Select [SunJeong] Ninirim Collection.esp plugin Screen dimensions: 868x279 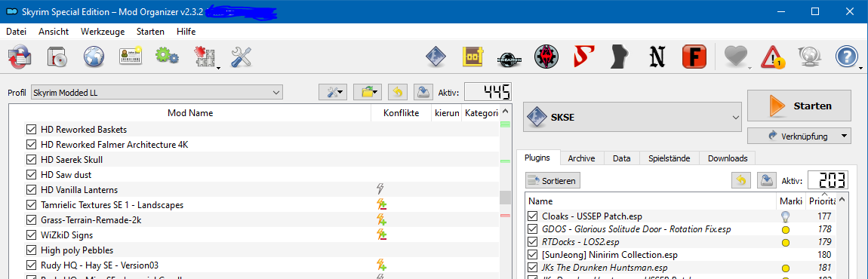point(680,255)
